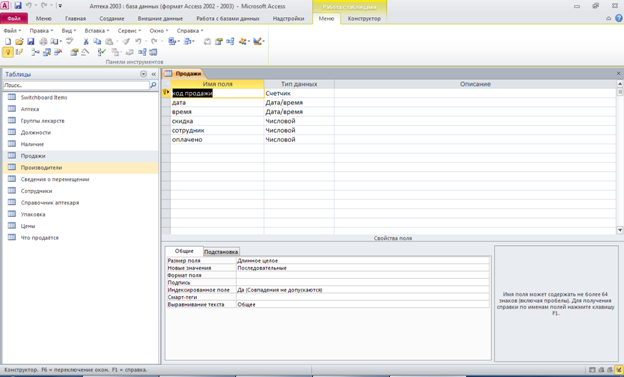Open the Quick Access Toolbar customize dropdown
This screenshot has height=377, width=624.
click(x=60, y=6)
